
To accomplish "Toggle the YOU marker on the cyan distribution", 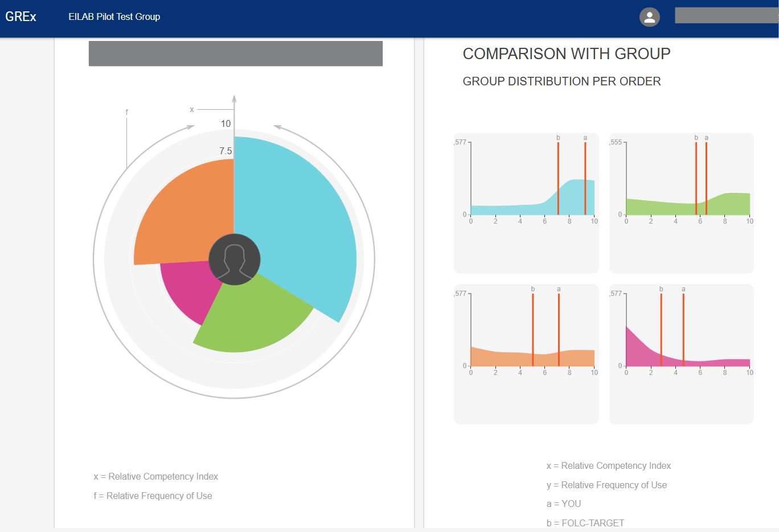I will (x=585, y=176).
